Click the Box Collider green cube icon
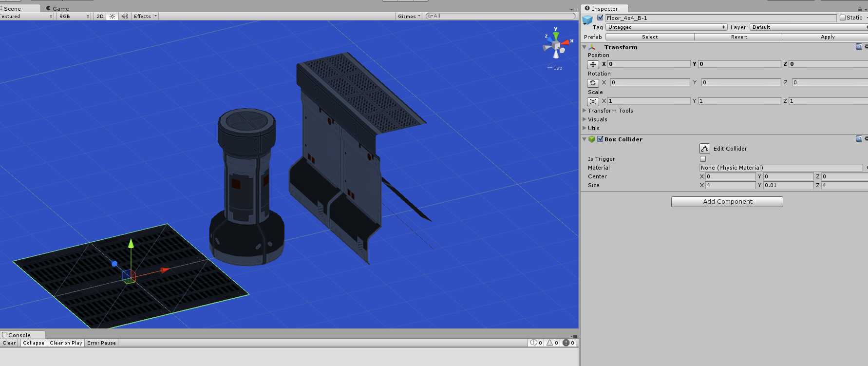This screenshot has height=366, width=868. tap(592, 139)
